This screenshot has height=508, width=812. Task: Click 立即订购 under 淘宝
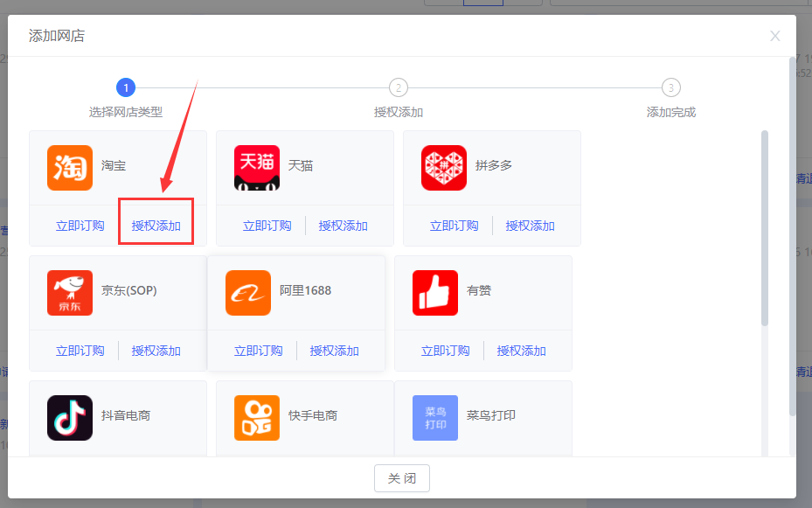[80, 226]
